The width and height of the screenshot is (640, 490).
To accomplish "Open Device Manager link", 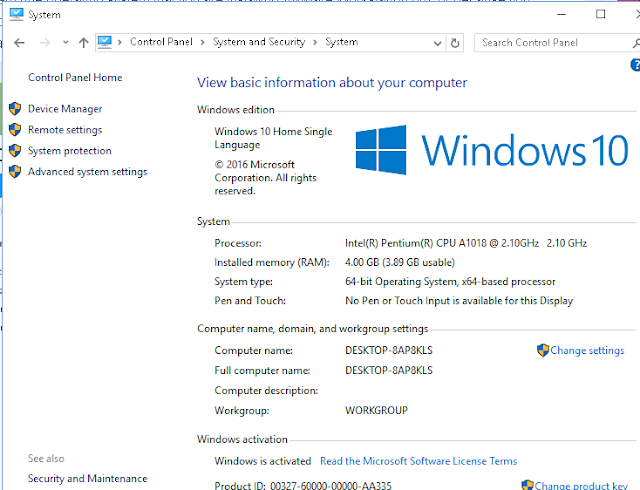I will coord(65,109).
